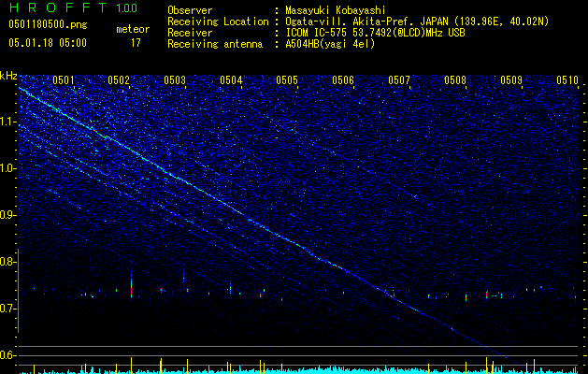
Task: Click the 0503 time marker
Action: point(175,79)
